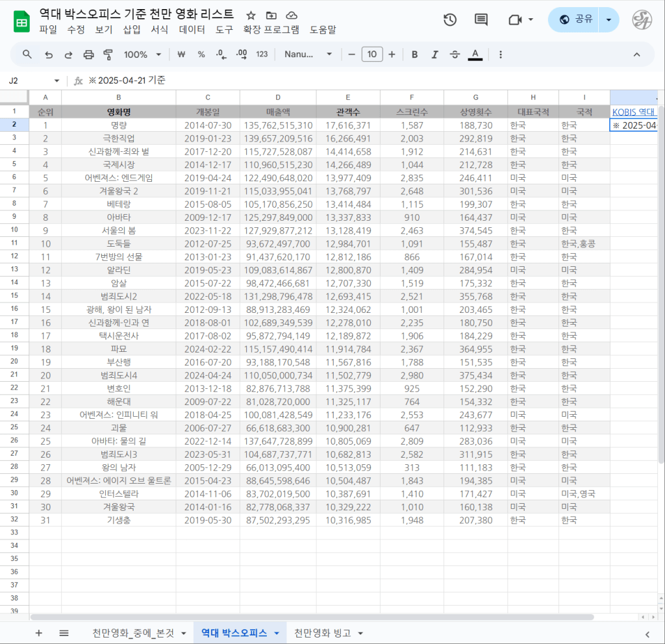Open the zoom 100% dropdown

pyautogui.click(x=142, y=55)
